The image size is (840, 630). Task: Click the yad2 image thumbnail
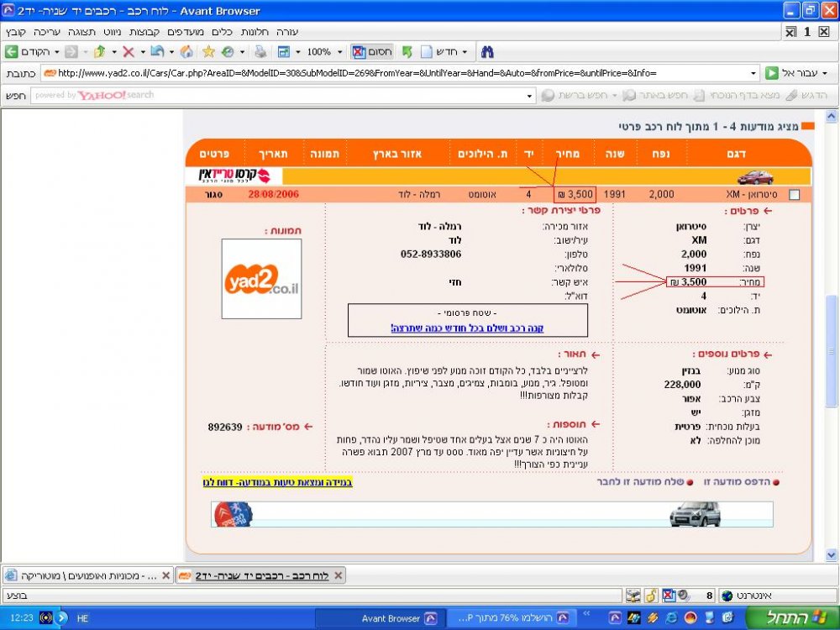261,279
